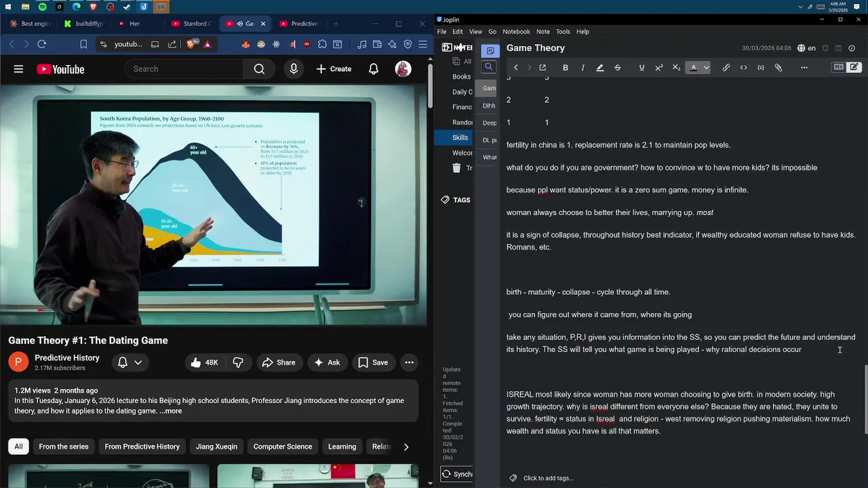This screenshot has width=868, height=488.
Task: Open the extensions puzzle icon in Brave
Action: point(322,44)
